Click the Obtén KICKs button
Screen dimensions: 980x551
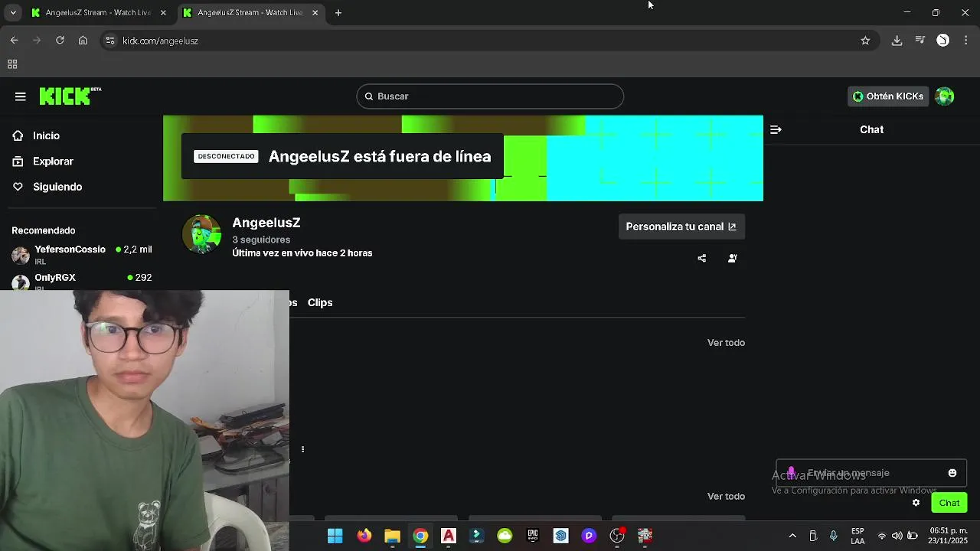(888, 96)
